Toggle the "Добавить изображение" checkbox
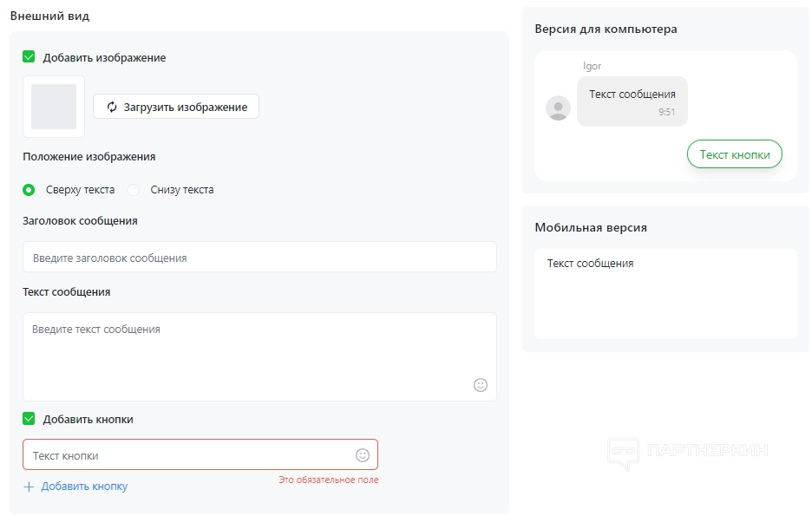The image size is (812, 516). click(x=29, y=57)
